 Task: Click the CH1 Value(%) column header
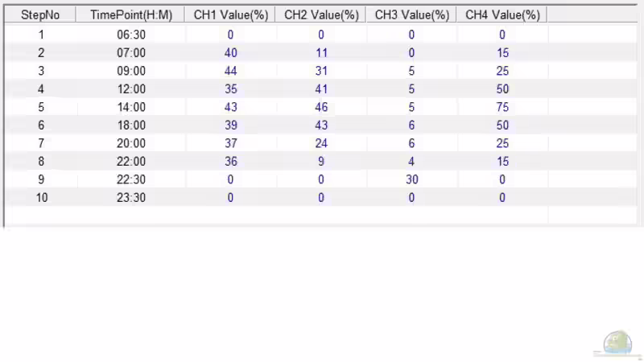click(x=229, y=15)
